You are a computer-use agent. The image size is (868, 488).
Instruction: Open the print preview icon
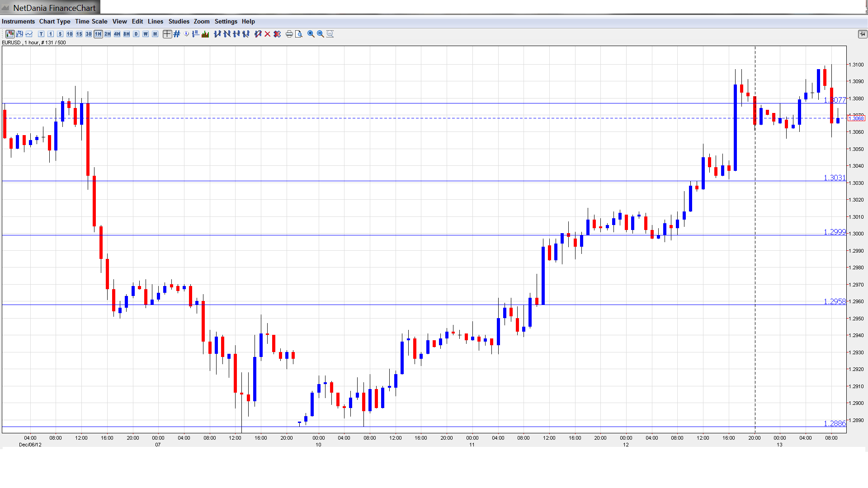(298, 34)
